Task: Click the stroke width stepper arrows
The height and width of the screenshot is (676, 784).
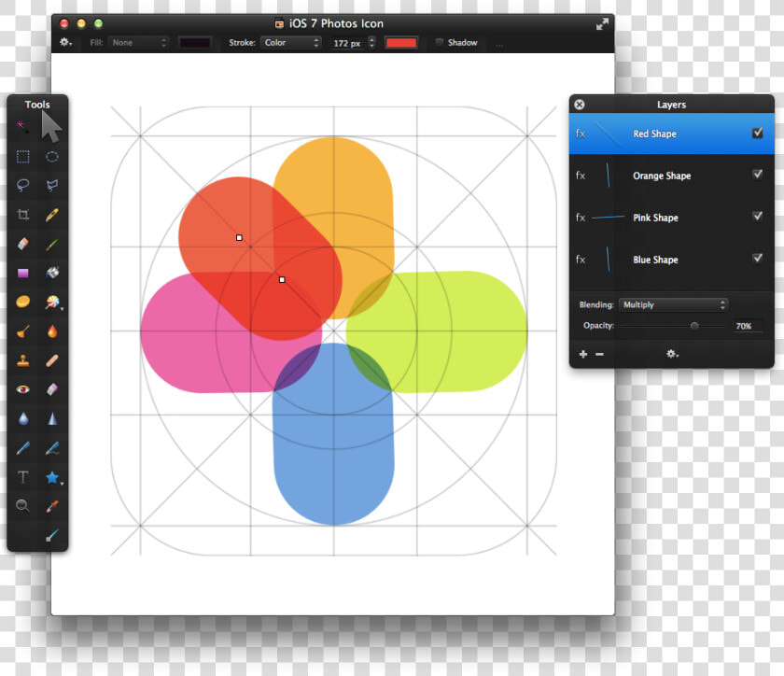Action: pyautogui.click(x=371, y=43)
